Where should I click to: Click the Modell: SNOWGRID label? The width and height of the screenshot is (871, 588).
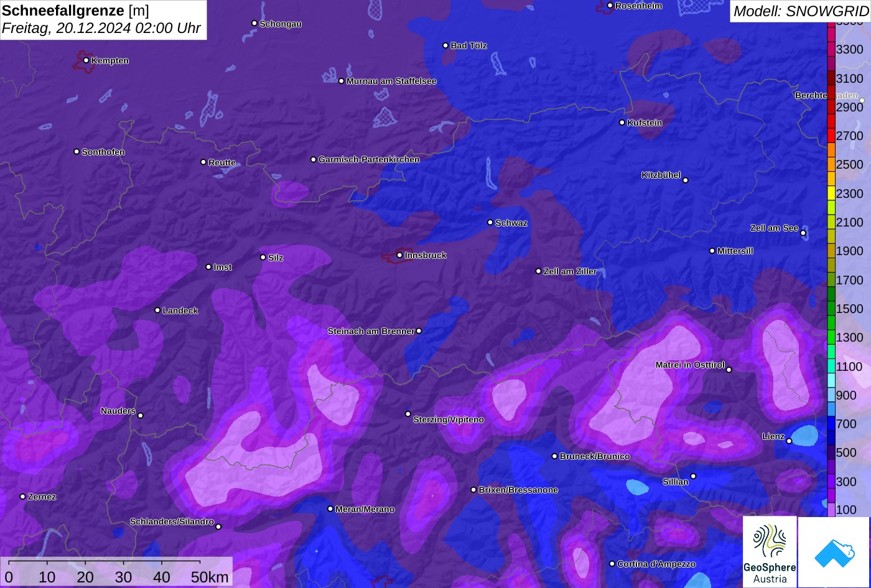[x=800, y=11]
